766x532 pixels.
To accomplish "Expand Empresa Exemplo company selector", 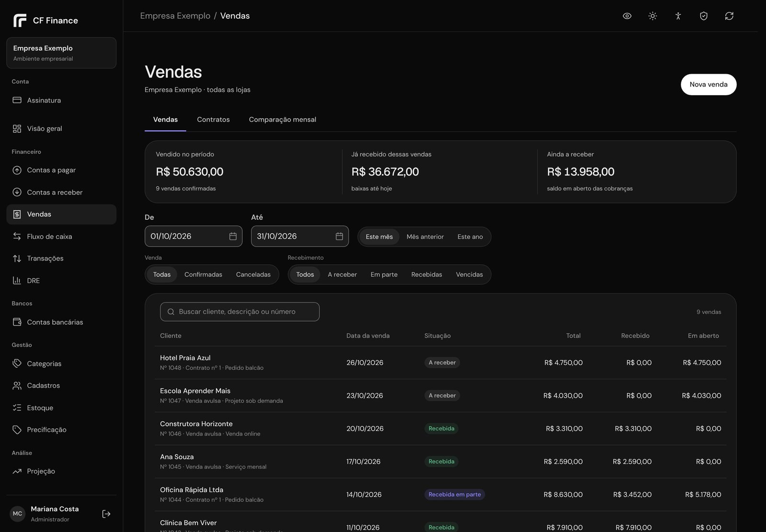I will point(61,53).
